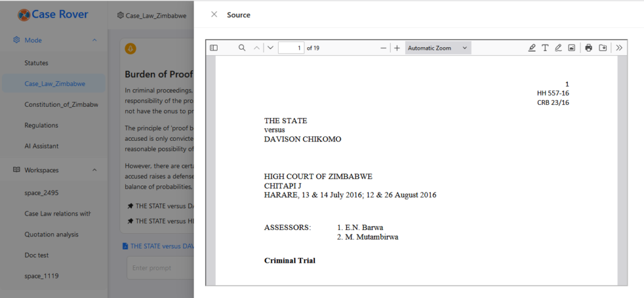Zoom out with the minus icon
This screenshot has height=298, width=644.
click(x=384, y=48)
